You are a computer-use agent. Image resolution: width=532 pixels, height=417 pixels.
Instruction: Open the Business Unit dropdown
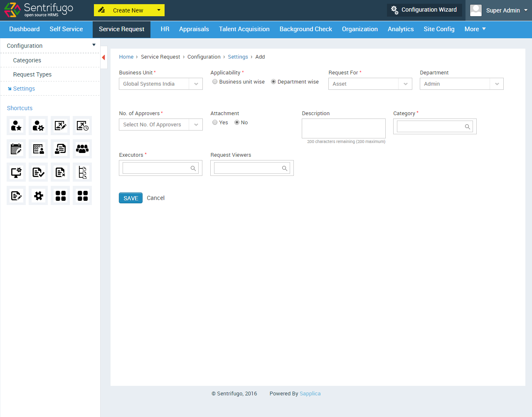coord(160,84)
